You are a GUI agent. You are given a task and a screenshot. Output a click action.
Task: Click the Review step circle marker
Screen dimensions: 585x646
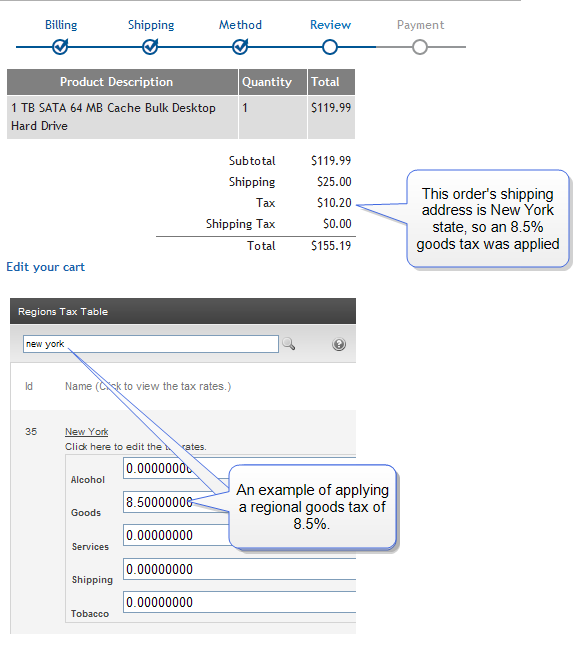(x=330, y=47)
